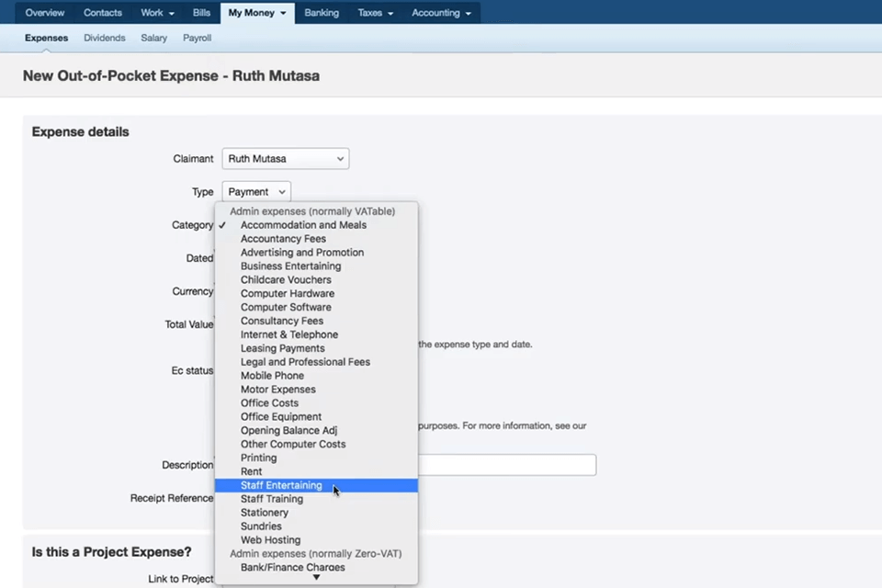The width and height of the screenshot is (882, 588).
Task: Open the Salary section
Action: [153, 38]
